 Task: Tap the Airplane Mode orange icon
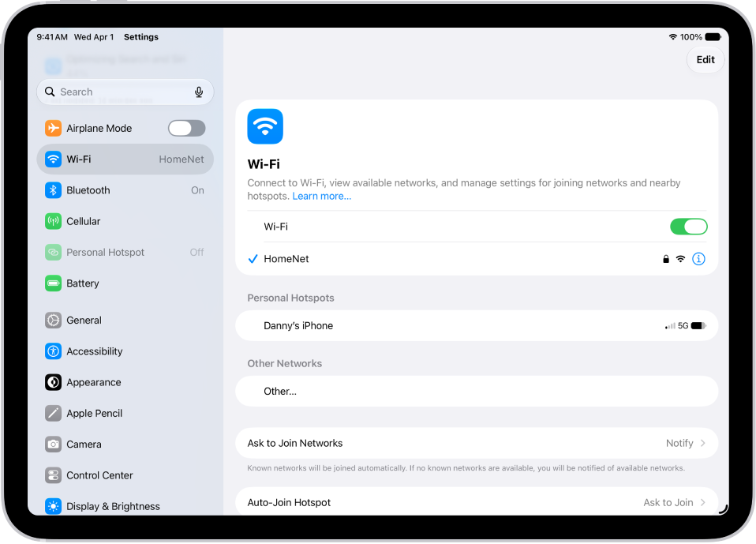[x=53, y=128]
